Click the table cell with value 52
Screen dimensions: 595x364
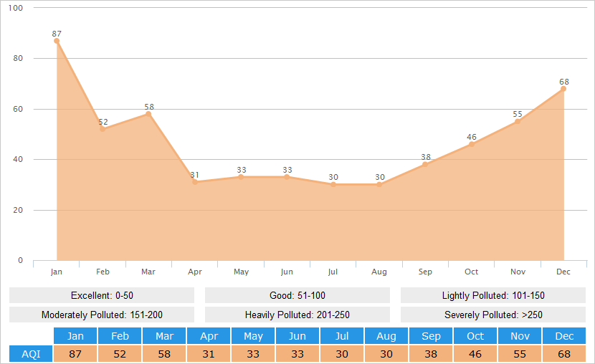pyautogui.click(x=120, y=354)
